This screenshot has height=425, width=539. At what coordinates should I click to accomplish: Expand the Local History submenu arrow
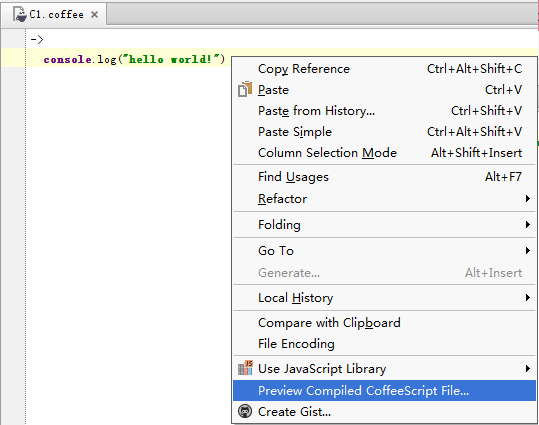click(x=528, y=297)
